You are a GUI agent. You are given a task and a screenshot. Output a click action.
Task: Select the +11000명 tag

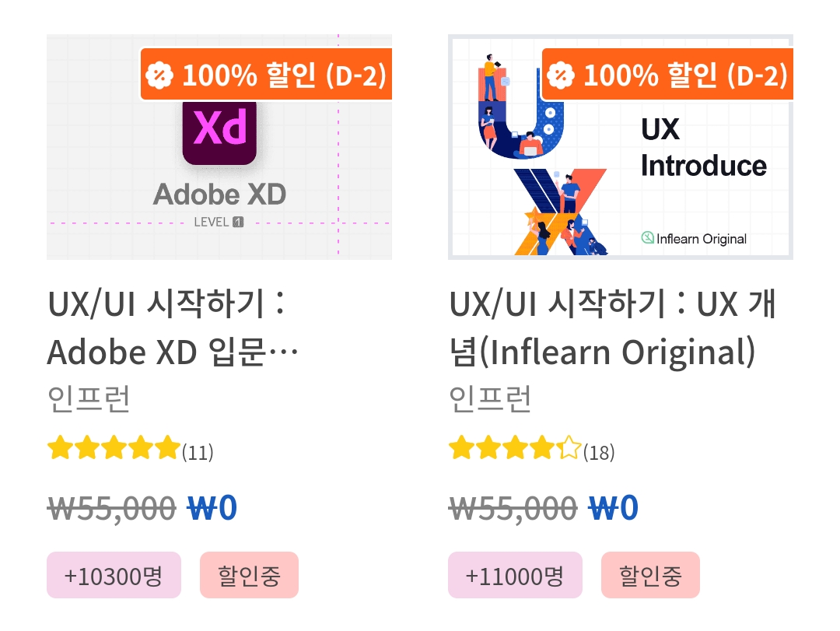tap(515, 575)
